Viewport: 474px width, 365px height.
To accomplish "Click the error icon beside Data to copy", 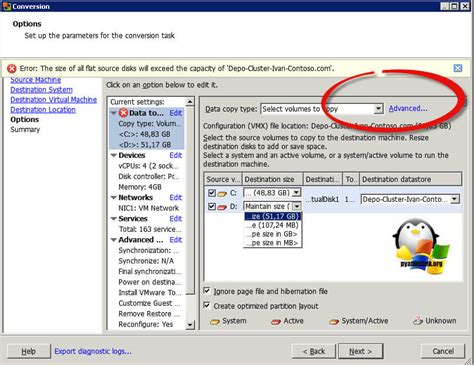I will tap(123, 113).
